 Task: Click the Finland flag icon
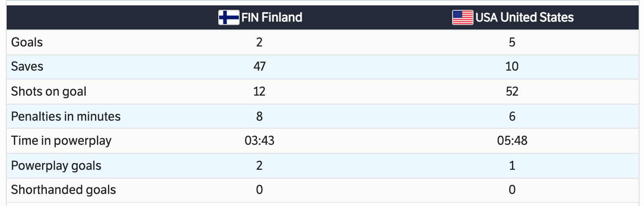coord(229,17)
